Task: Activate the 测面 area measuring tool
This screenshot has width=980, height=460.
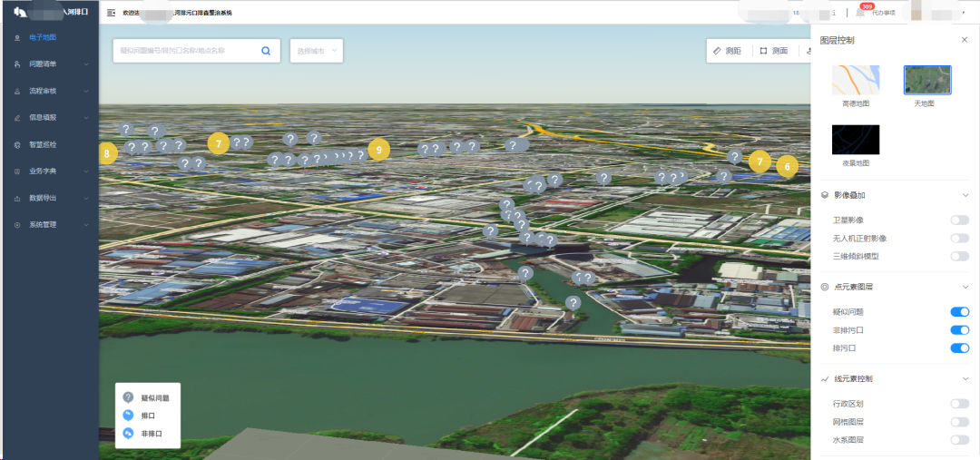Action: pos(774,51)
